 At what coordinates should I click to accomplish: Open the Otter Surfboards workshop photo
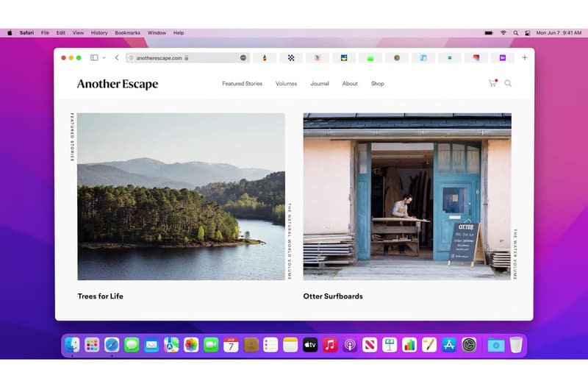click(407, 196)
